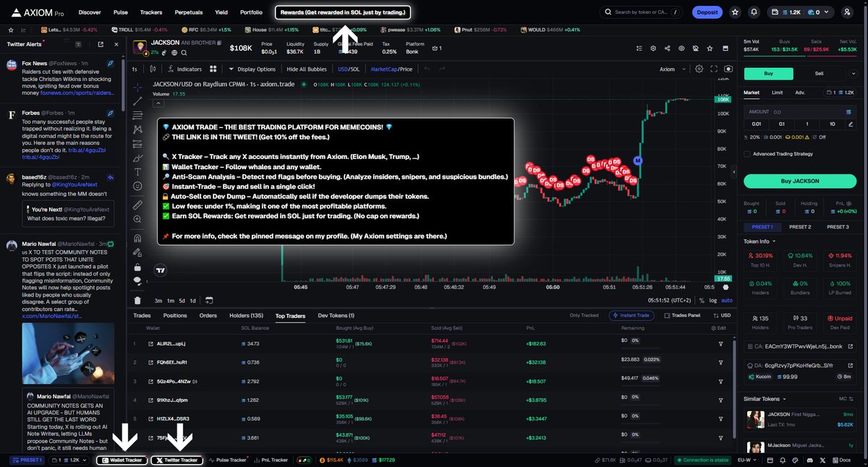The image size is (868, 467).
Task: Expand the Display Options dropdown
Action: tap(252, 69)
